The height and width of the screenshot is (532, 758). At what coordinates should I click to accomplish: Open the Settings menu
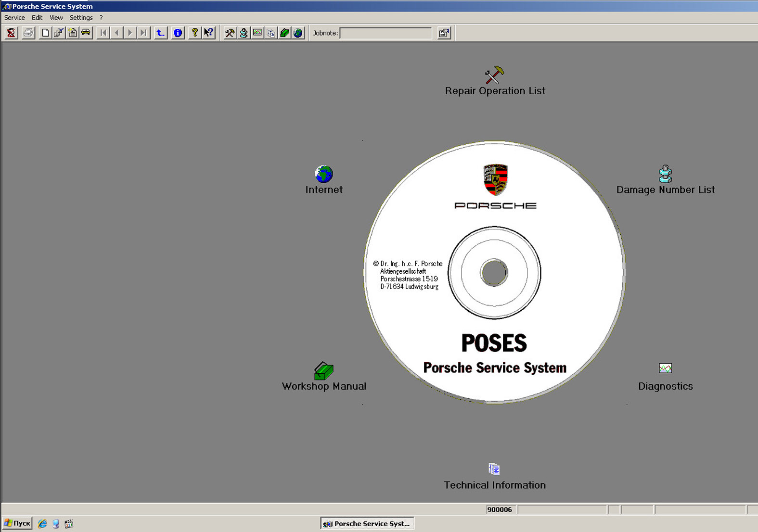(x=81, y=18)
